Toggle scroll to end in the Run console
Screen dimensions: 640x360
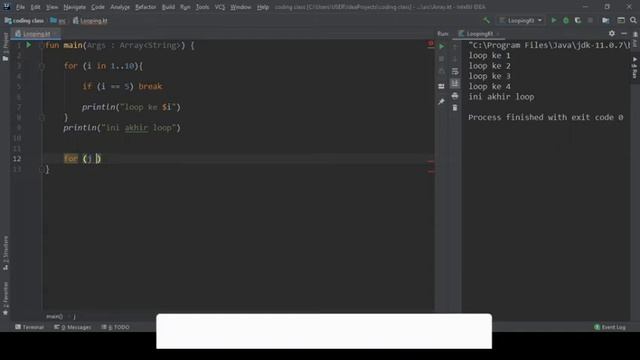click(455, 84)
